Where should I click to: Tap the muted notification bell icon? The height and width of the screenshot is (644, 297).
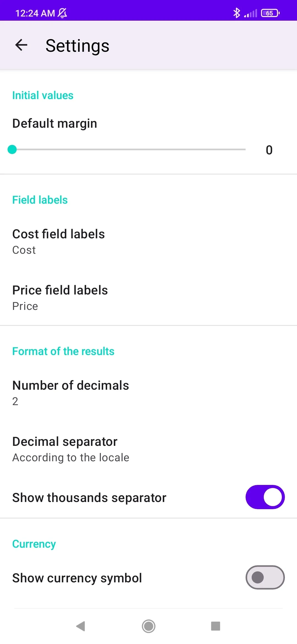tap(62, 13)
